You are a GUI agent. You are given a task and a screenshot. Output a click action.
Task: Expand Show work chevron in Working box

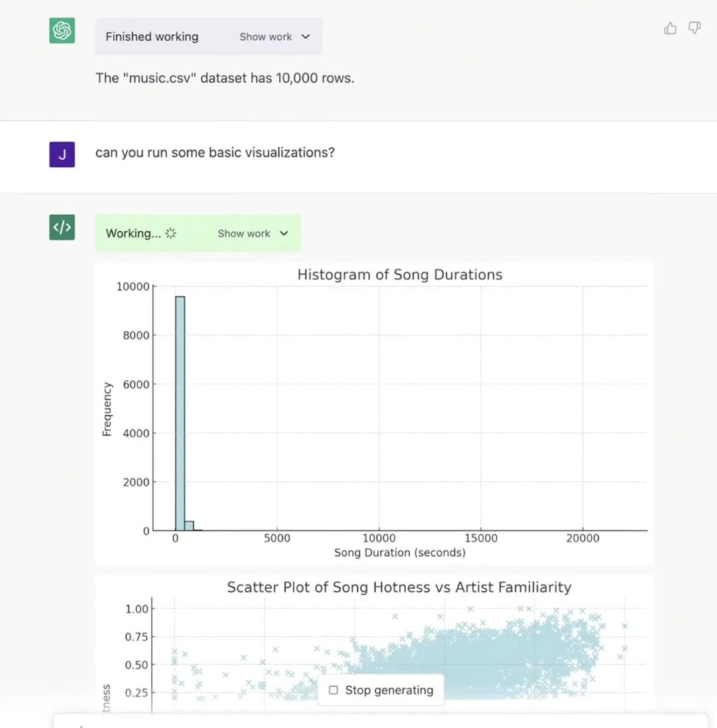[283, 234]
